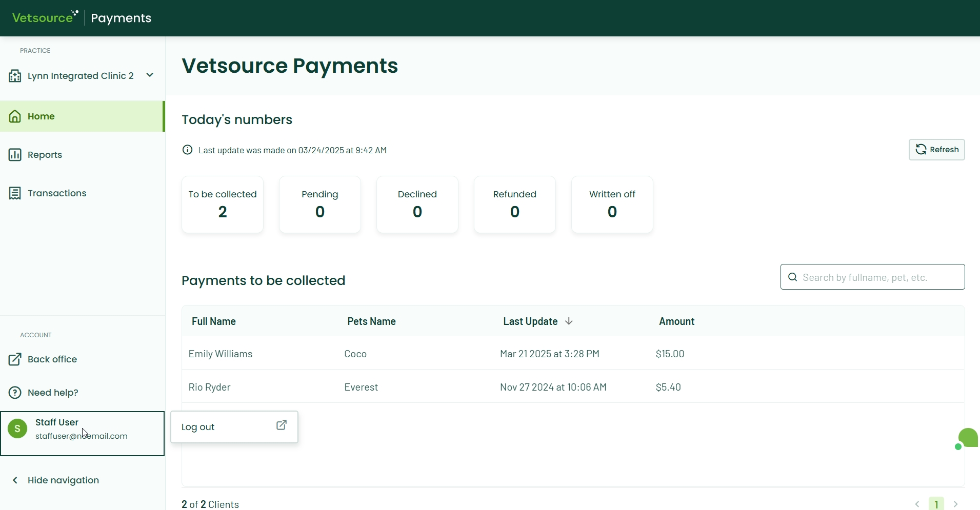Select Log out from popup menu
The height and width of the screenshot is (510, 980).
point(234,427)
